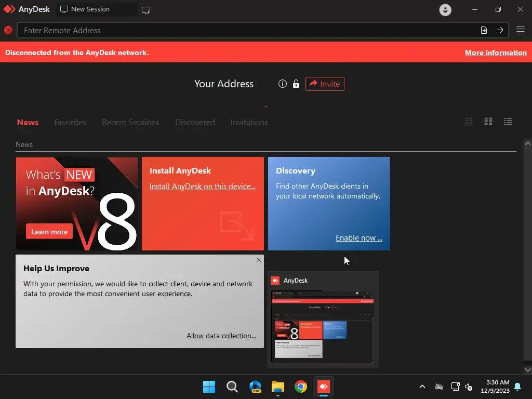Viewport: 532px width, 399px height.
Task: Click the lock icon for unattended access
Action: coord(296,84)
